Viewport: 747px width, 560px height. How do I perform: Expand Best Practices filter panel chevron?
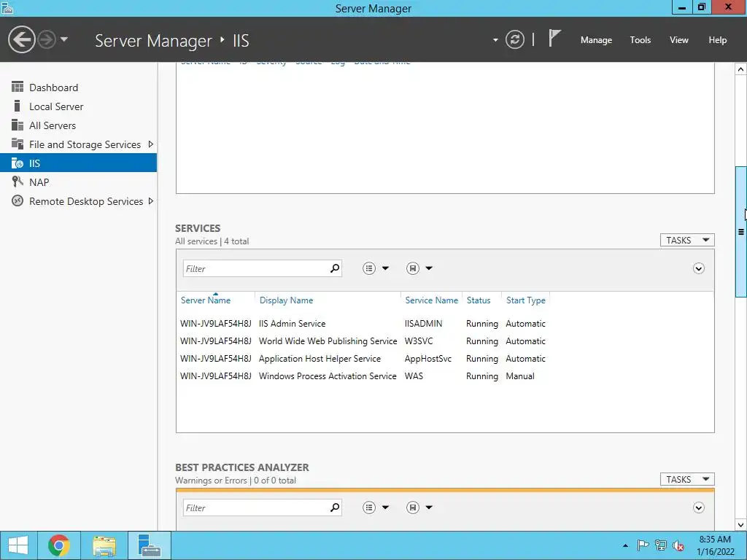tap(698, 507)
